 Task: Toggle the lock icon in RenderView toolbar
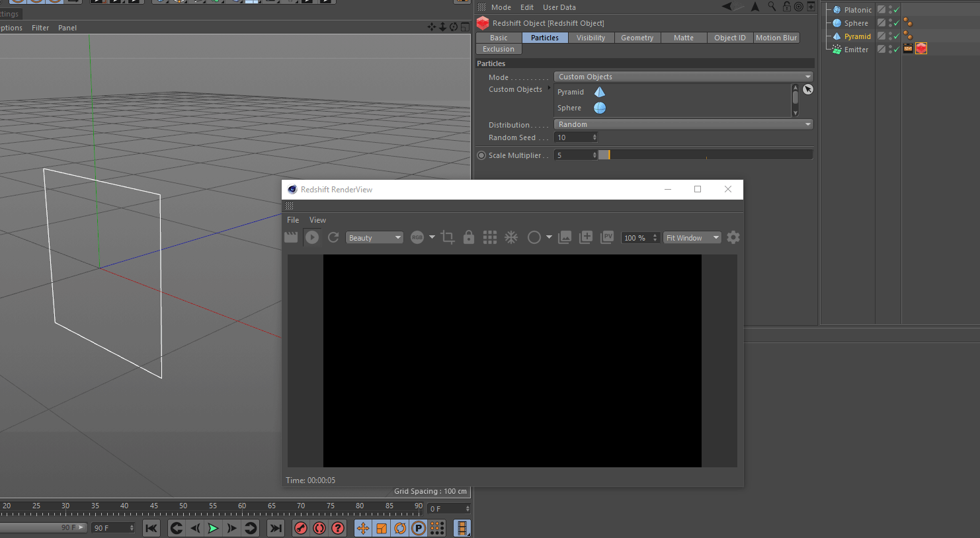click(x=469, y=237)
